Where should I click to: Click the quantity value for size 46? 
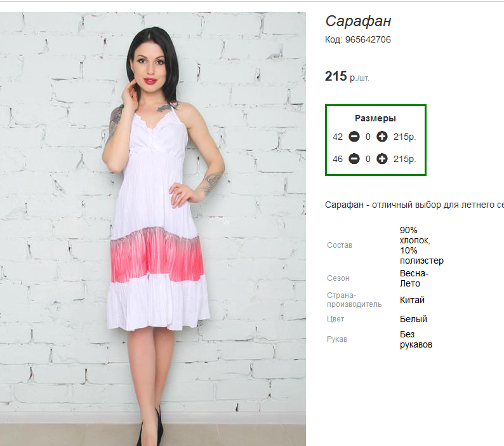click(x=368, y=159)
